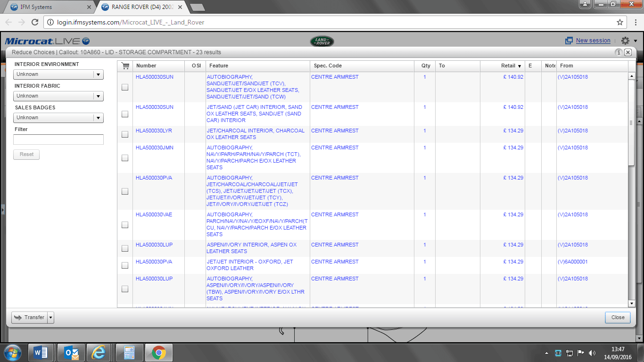644x362 pixels.
Task: Click the New session window icon
Action: [x=569, y=41]
